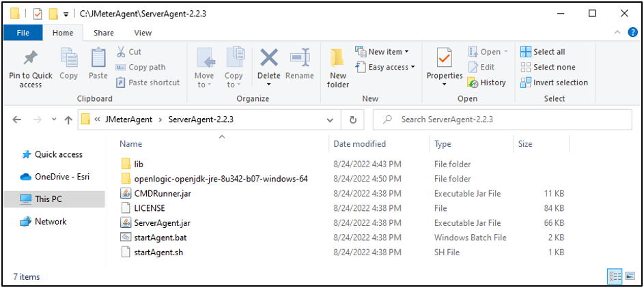Switch to details view layout
Viewport: 644px width, 288px height.
615,276
